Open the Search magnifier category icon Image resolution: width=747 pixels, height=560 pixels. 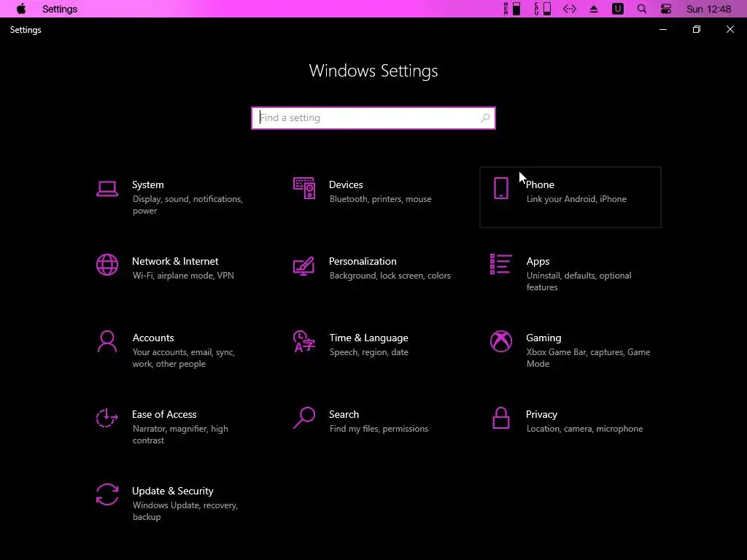(x=304, y=418)
